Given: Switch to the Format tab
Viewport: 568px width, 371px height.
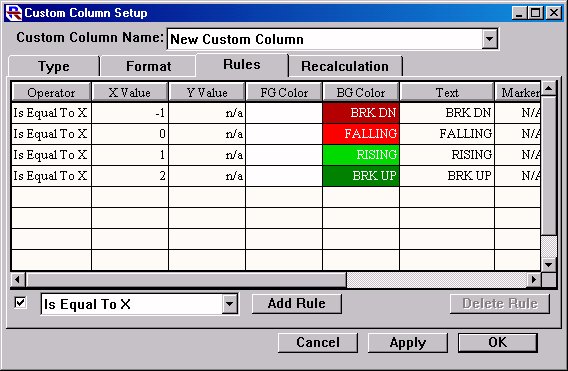Looking at the screenshot, I should point(149,66).
